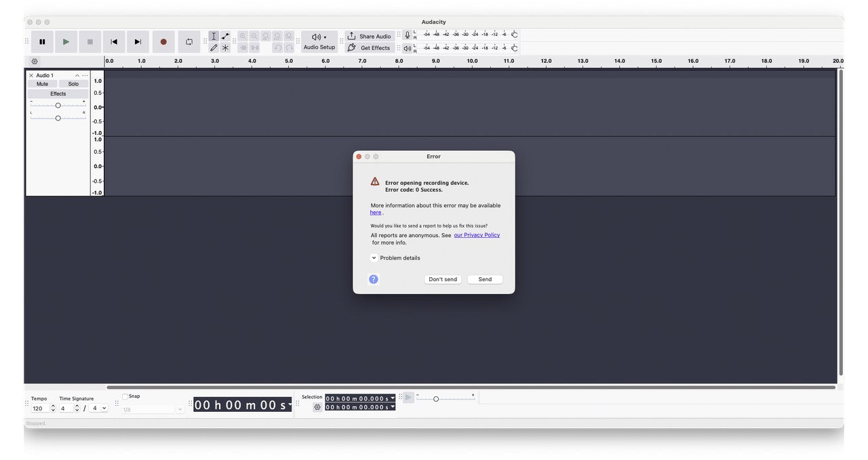This screenshot has width=868, height=460.
Task: Solo the Audio 1 track
Action: click(x=73, y=84)
